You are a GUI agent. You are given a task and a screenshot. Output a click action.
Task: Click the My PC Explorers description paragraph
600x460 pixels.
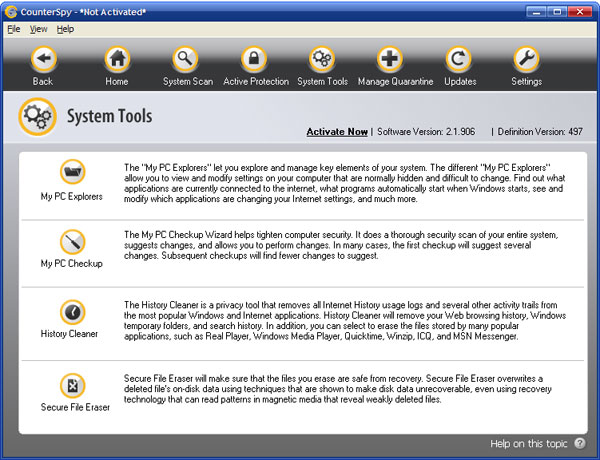(x=344, y=183)
